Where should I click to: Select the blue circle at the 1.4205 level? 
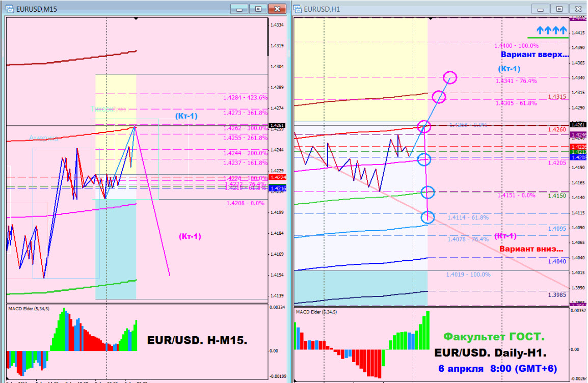pyautogui.click(x=424, y=159)
